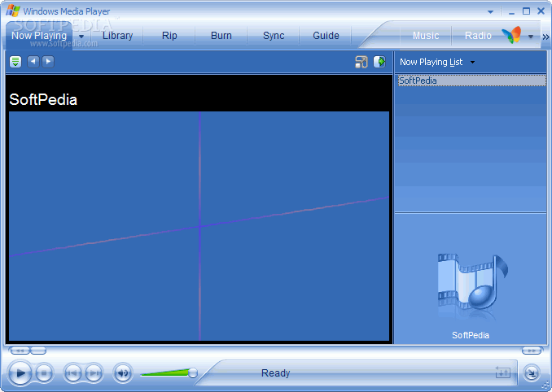Switch to skin mode using bottom-right icon
The height and width of the screenshot is (392, 552).
click(x=532, y=373)
